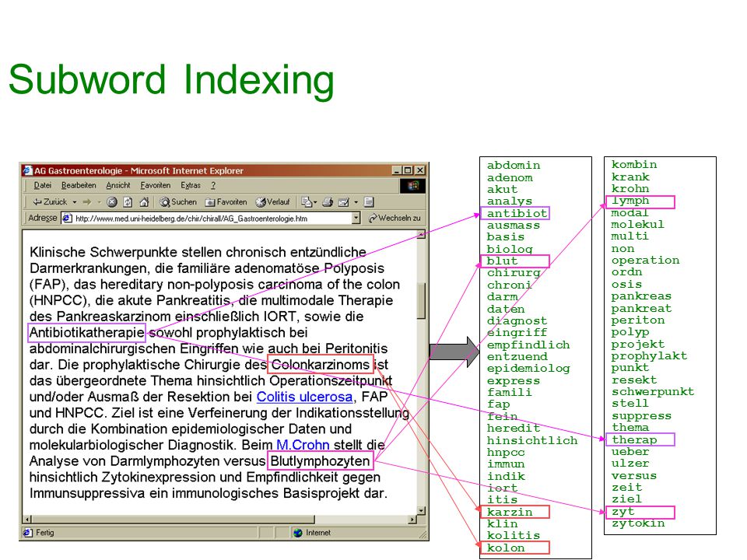Image resolution: width=747 pixels, height=560 pixels.
Task: Click the Wechseln zu go button
Action: pos(395,218)
